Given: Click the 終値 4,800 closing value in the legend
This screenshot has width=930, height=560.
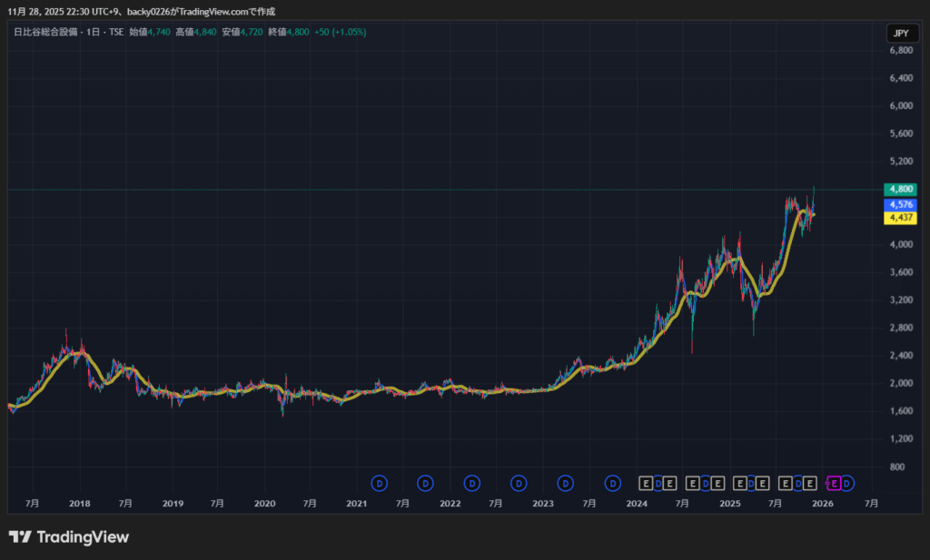Looking at the screenshot, I should coord(289,32).
